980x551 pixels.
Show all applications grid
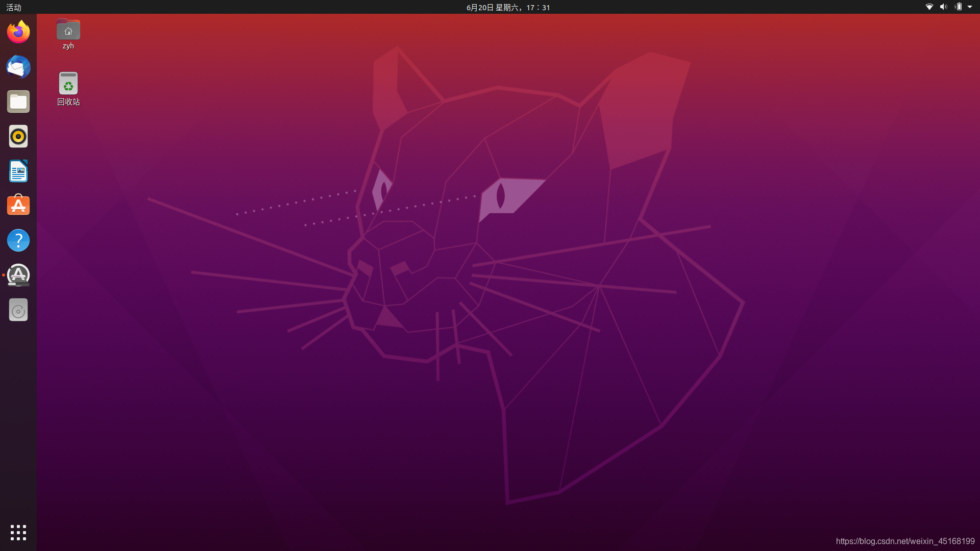[18, 532]
